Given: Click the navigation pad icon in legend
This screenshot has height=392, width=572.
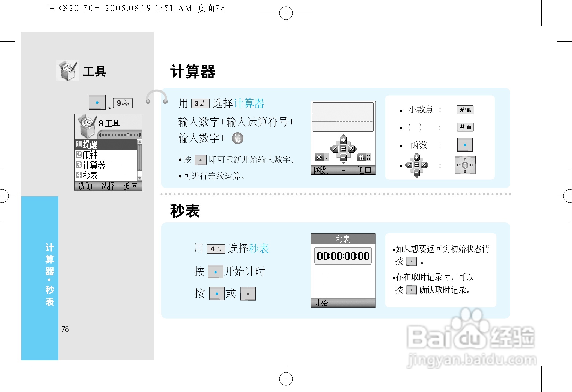Looking at the screenshot, I should coord(465,165).
